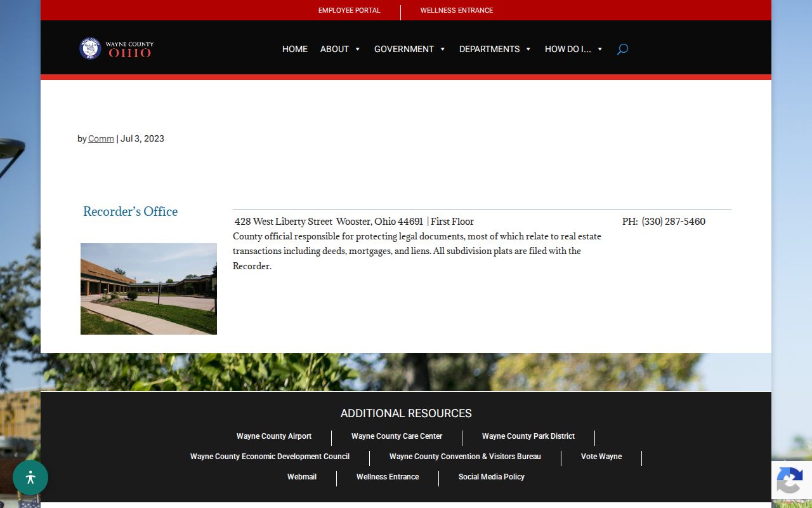Screen dimensions: 812x508
Task: Open Wayne County Park District link
Action: tap(528, 436)
